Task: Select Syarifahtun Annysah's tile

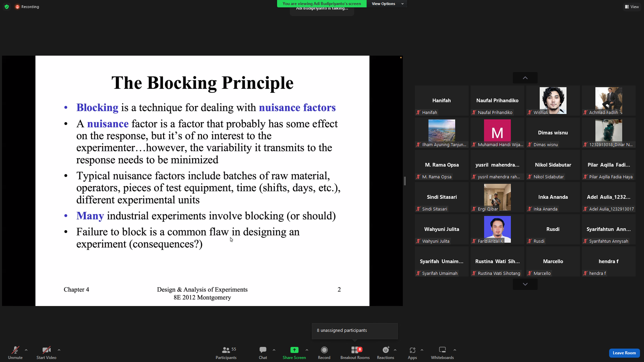Action: 609,229
